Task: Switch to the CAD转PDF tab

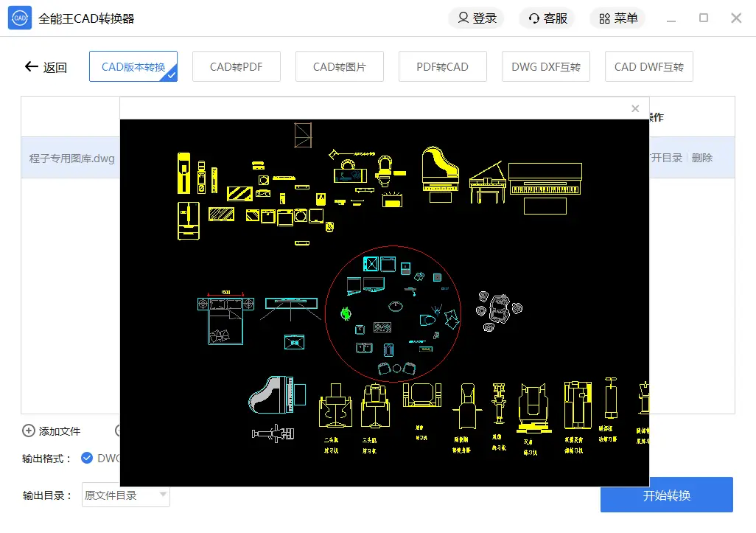Action: [236, 66]
